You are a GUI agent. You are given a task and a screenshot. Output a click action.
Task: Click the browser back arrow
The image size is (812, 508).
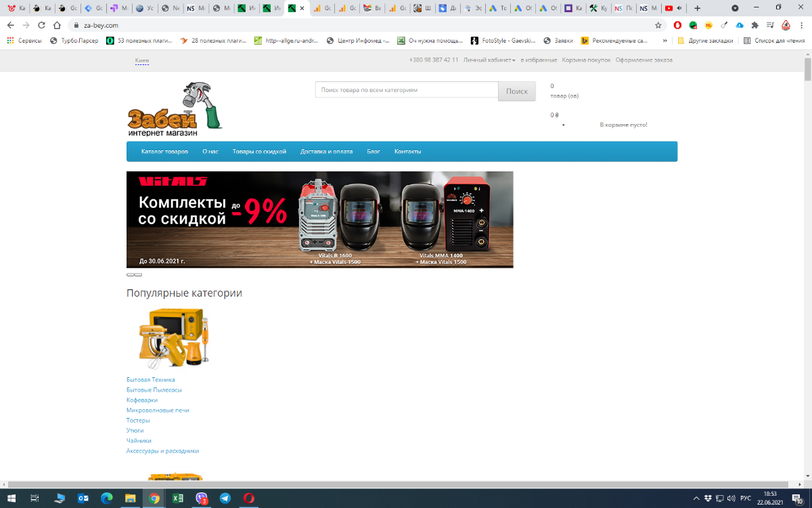pyautogui.click(x=10, y=25)
